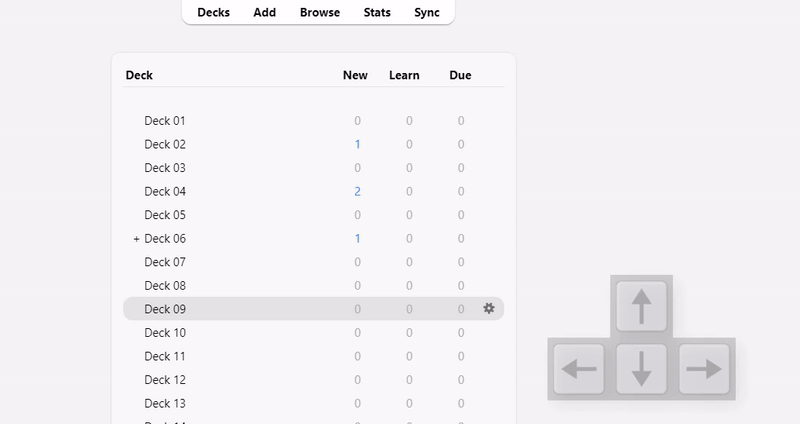Select Deck 01 from the list

[x=165, y=121]
